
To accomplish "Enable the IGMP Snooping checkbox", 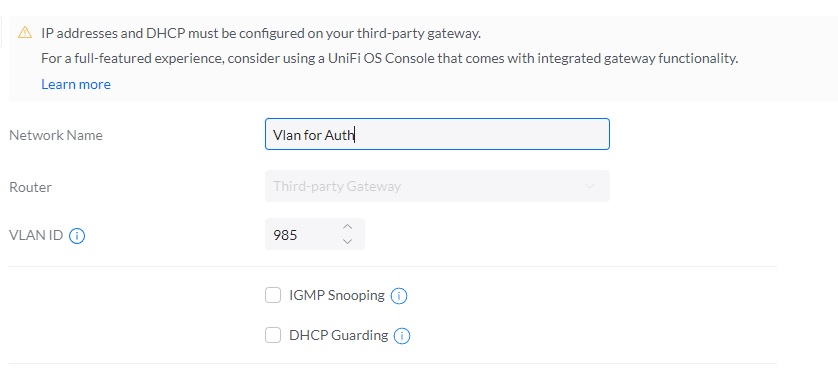I will coord(273,295).
